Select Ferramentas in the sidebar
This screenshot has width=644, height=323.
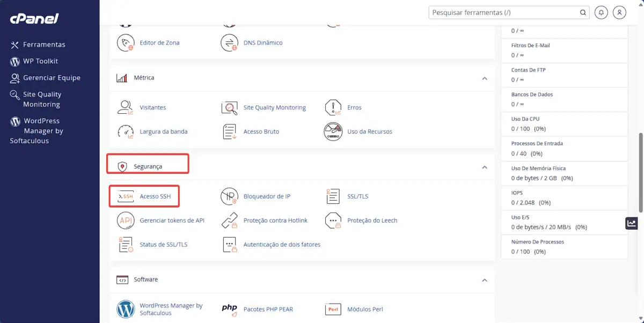pyautogui.click(x=44, y=45)
